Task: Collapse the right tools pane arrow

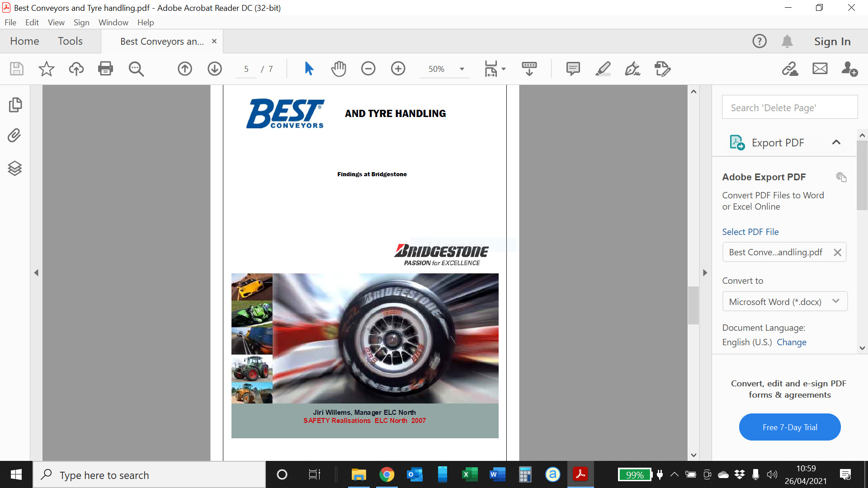Action: pyautogui.click(x=705, y=272)
